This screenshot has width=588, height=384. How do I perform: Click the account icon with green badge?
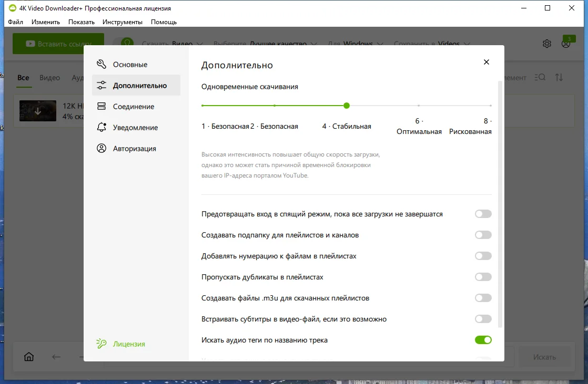click(566, 44)
